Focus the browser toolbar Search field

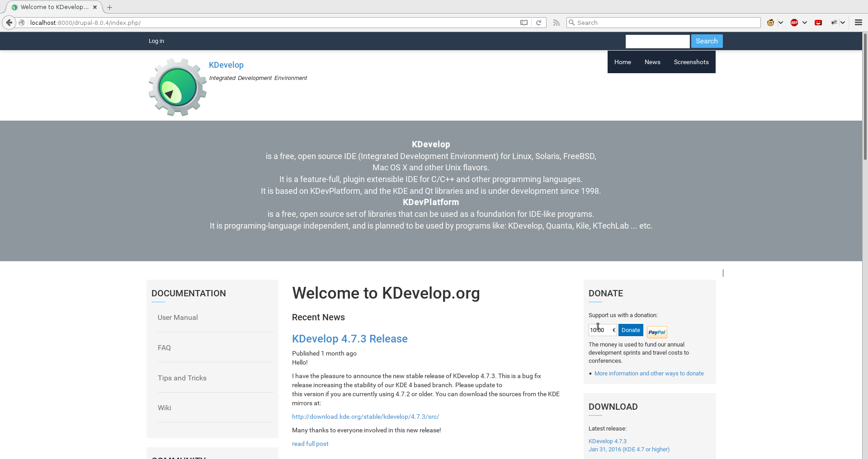(x=664, y=23)
